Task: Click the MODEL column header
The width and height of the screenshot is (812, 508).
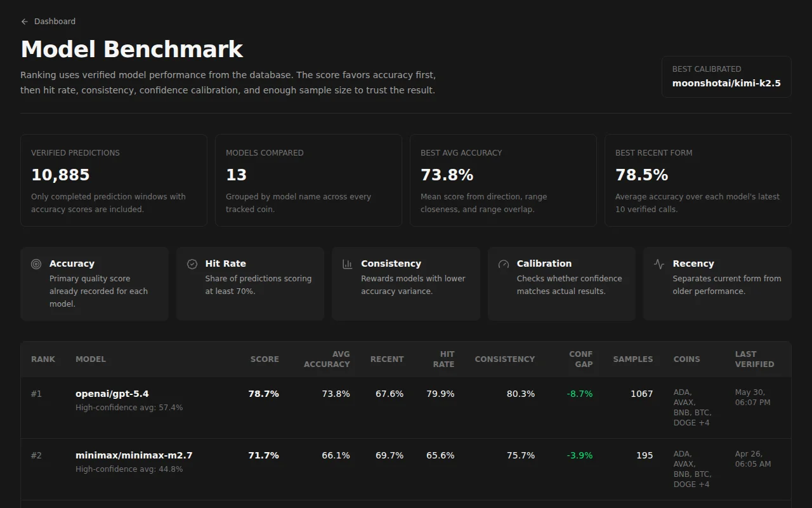Action: pos(91,359)
